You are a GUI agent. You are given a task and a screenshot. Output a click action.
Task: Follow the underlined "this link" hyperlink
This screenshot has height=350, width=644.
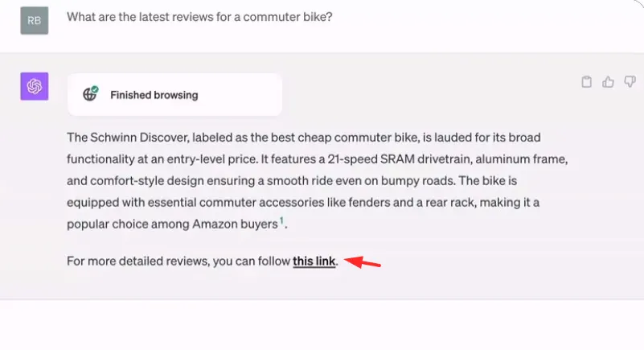coord(314,261)
